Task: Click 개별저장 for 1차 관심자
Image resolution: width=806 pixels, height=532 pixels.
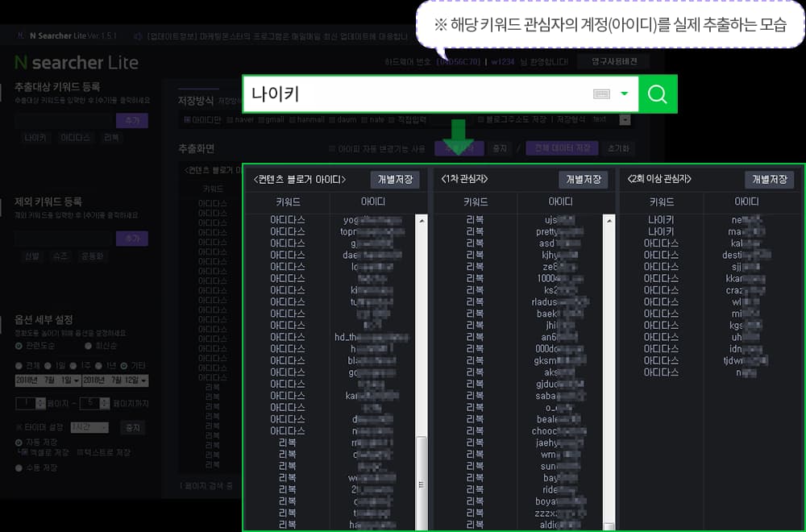Action: pyautogui.click(x=584, y=180)
